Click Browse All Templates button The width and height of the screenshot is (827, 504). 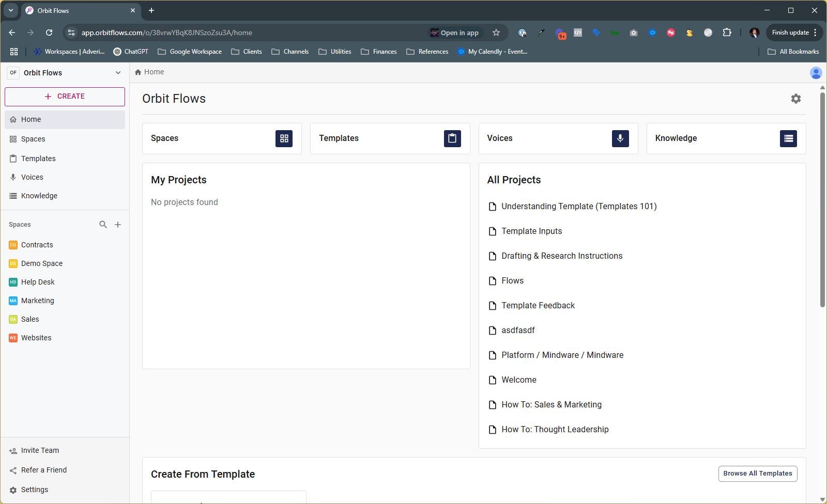(x=757, y=474)
